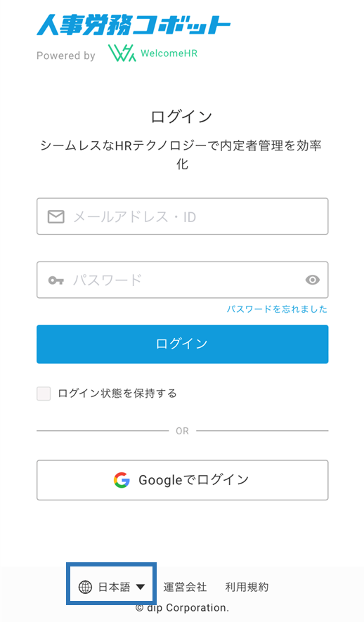364x622 pixels.
Task: Click the dropdown arrow next to 日本語
Action: point(140,587)
